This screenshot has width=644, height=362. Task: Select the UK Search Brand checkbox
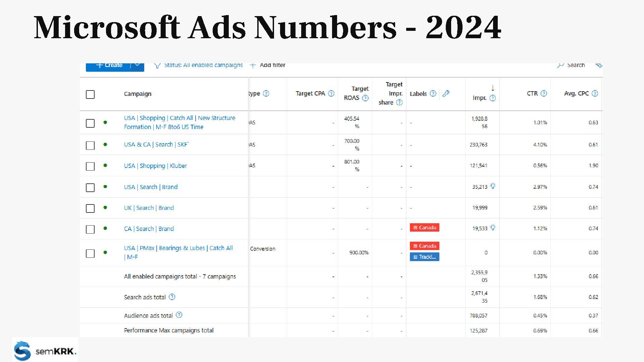coord(90,208)
